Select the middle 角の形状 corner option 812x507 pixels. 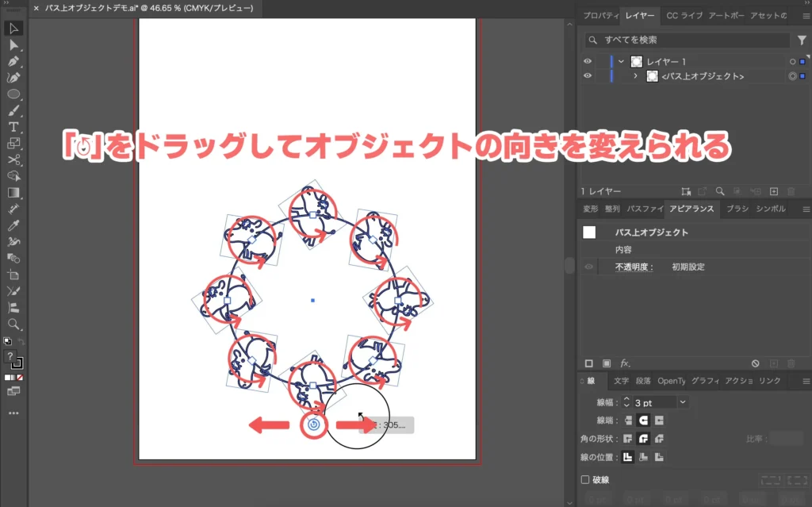[643, 439]
